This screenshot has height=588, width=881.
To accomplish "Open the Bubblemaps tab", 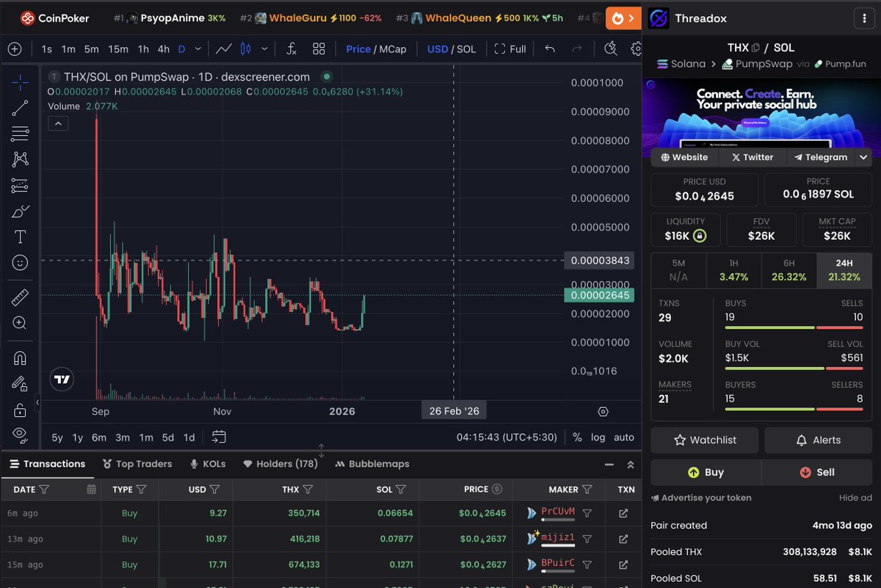I will pos(372,464).
